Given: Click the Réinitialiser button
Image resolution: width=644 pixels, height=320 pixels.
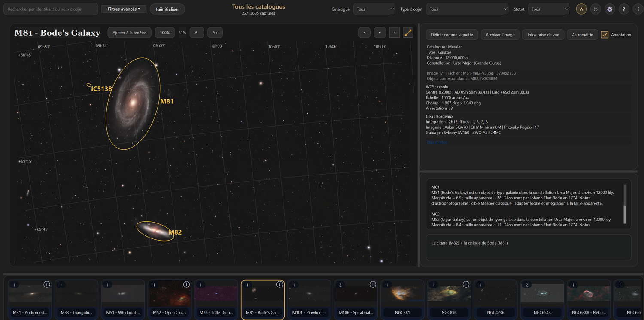Looking at the screenshot, I should click(x=167, y=9).
